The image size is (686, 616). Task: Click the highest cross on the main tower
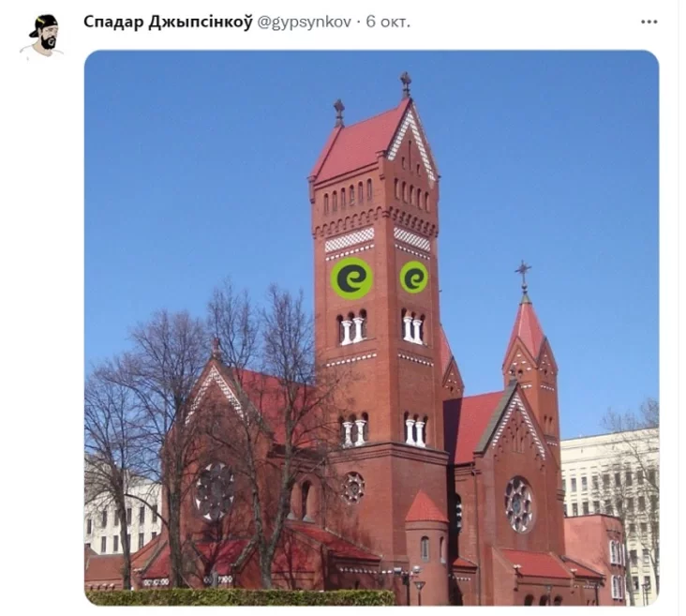point(406,84)
